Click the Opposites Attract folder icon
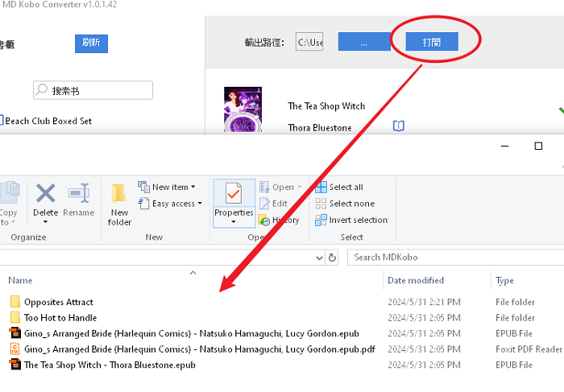Screen dimensions: 564x392 (x=15, y=302)
